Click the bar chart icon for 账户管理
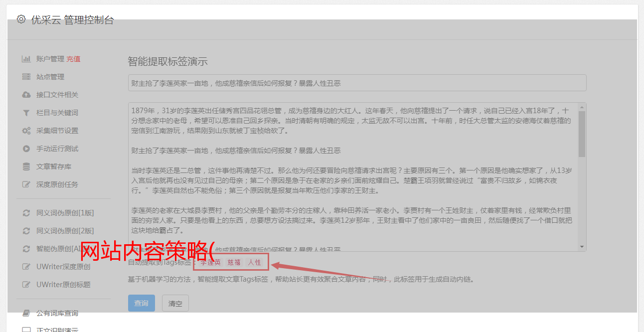Viewport: 644px width, 332px height. click(x=26, y=59)
